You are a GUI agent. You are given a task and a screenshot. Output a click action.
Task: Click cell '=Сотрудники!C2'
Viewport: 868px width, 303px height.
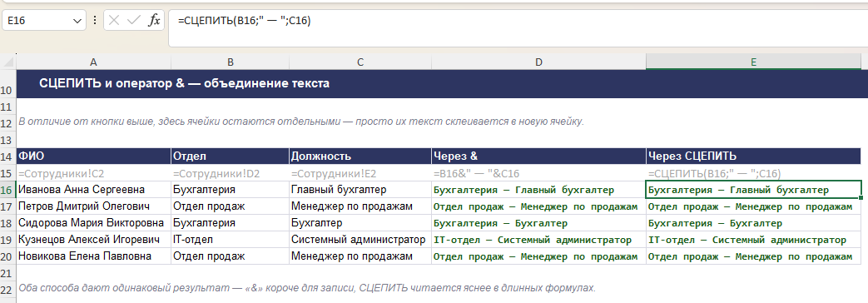tap(93, 173)
